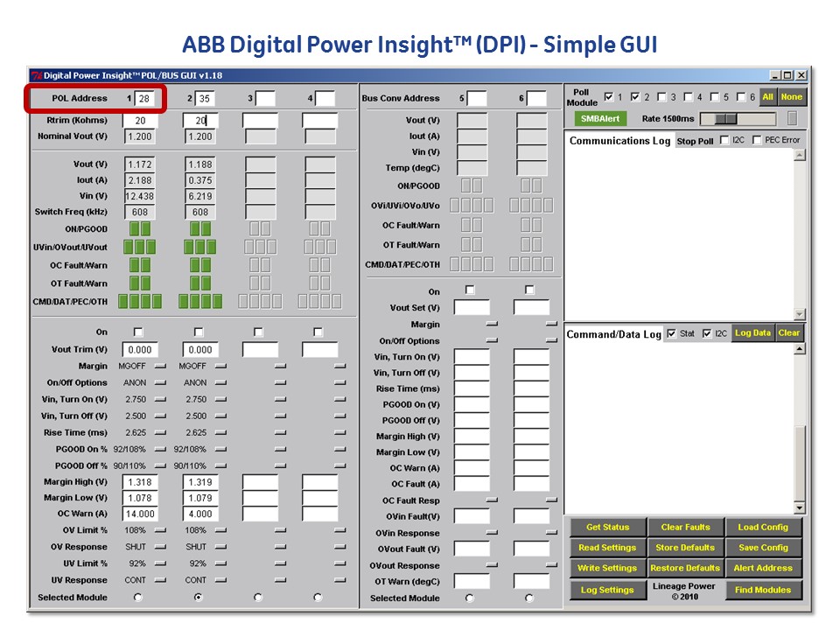Click the Rate 1500ms slider handle
The image size is (840, 630).
(x=726, y=118)
